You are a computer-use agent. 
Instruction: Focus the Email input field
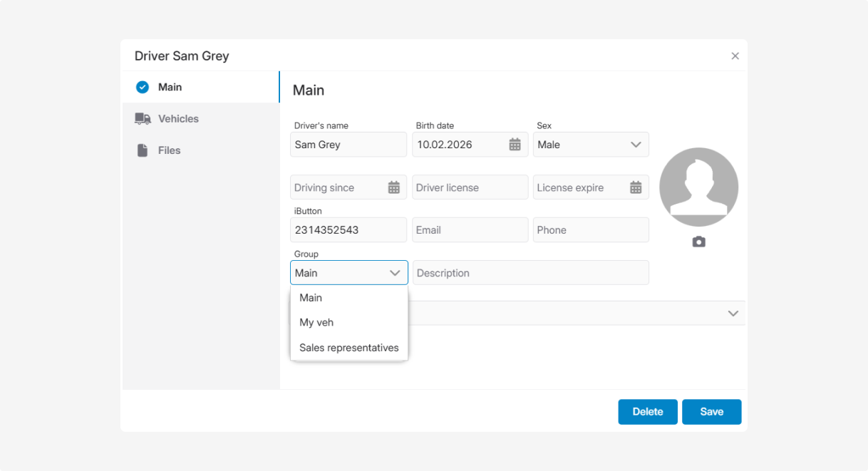(470, 230)
